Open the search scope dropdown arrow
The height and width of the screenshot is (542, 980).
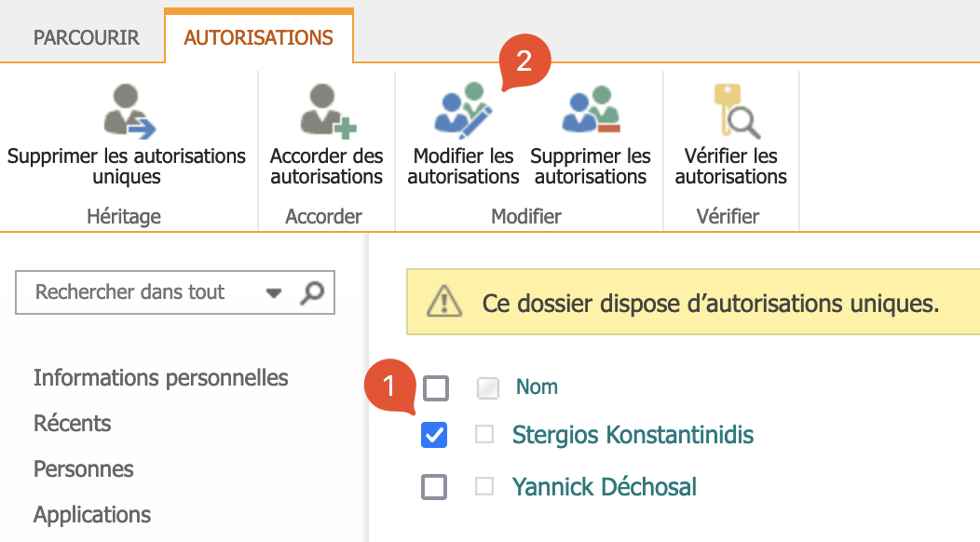click(274, 293)
